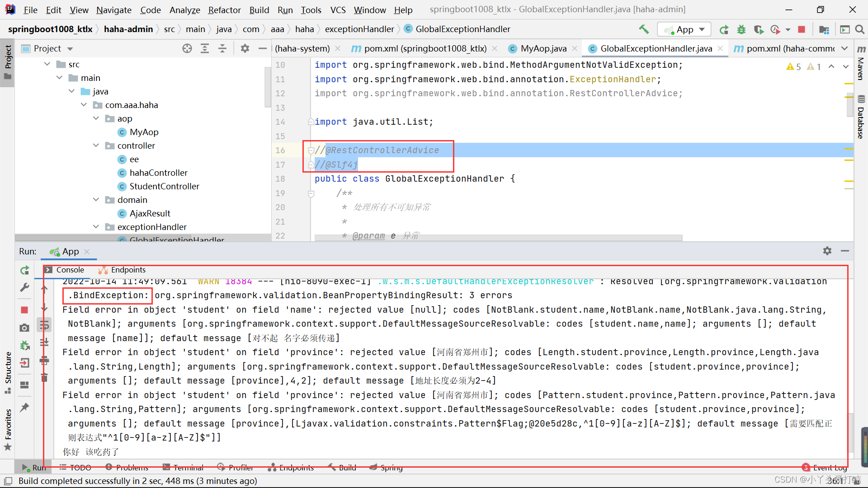Click the Debug bug icon in toolbar
This screenshot has height=488, width=868.
[x=741, y=29]
